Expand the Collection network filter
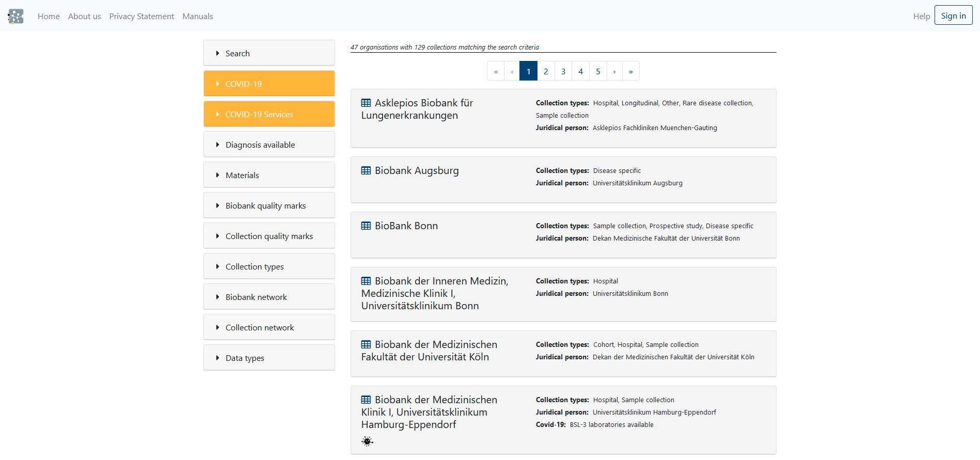This screenshot has width=980, height=460. [x=269, y=327]
